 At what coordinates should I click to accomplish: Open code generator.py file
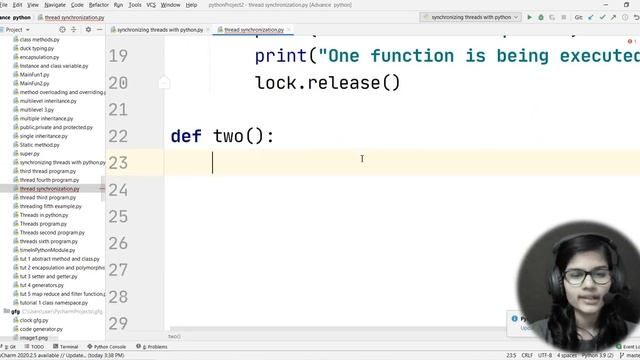[41, 329]
